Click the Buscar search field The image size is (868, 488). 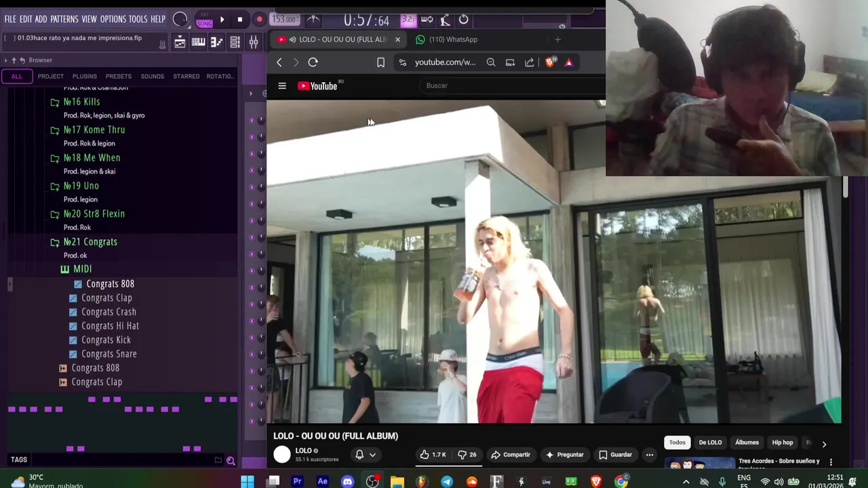pyautogui.click(x=512, y=86)
